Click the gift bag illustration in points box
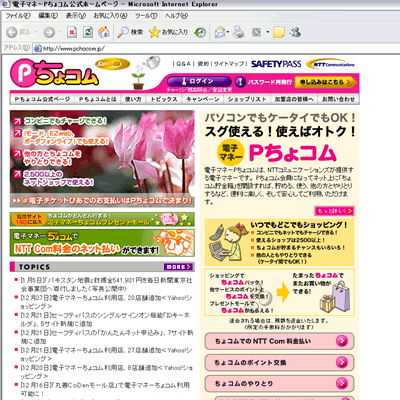This screenshot has width=400, height=400. point(335,297)
